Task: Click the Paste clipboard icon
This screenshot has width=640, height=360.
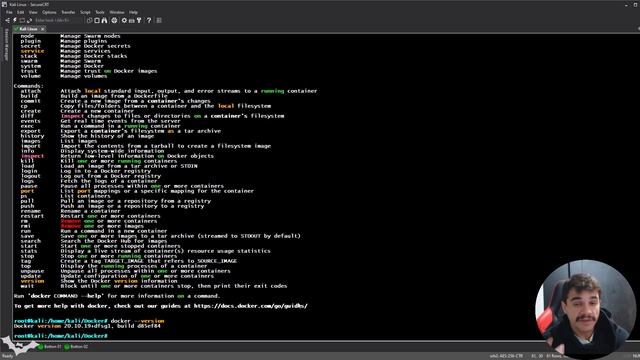Action: (97, 20)
